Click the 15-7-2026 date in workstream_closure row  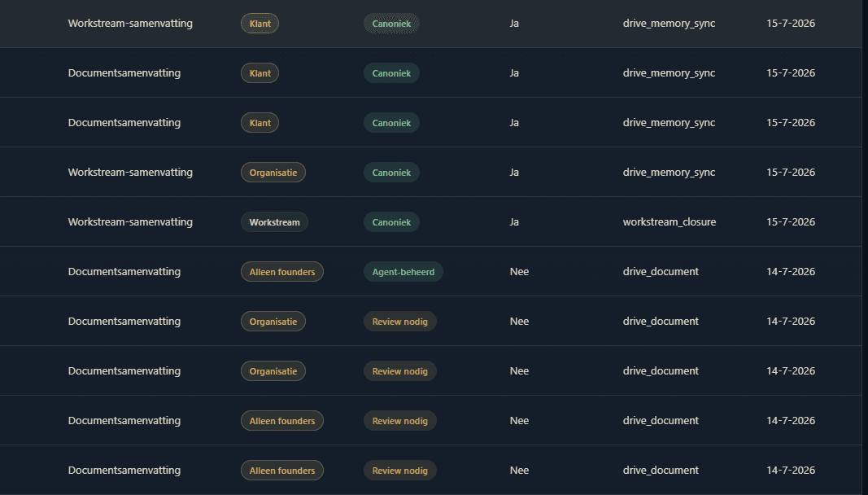(791, 221)
